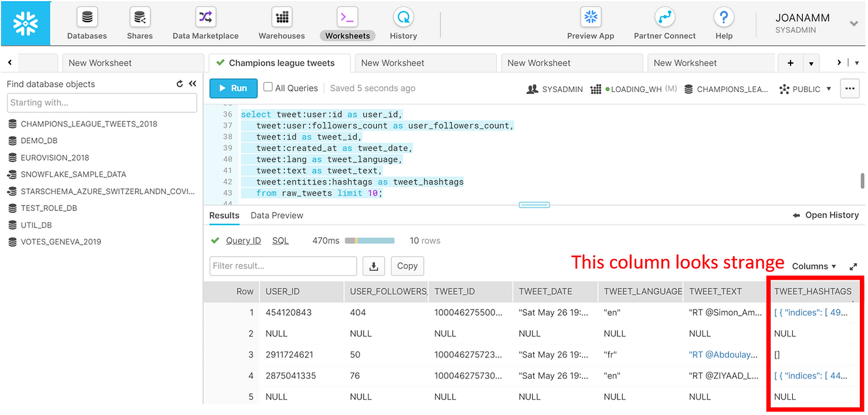Viewport: 868px width, 415px height.
Task: Open row 1 TWEET_HASHTAGS indices cell
Action: point(811,312)
